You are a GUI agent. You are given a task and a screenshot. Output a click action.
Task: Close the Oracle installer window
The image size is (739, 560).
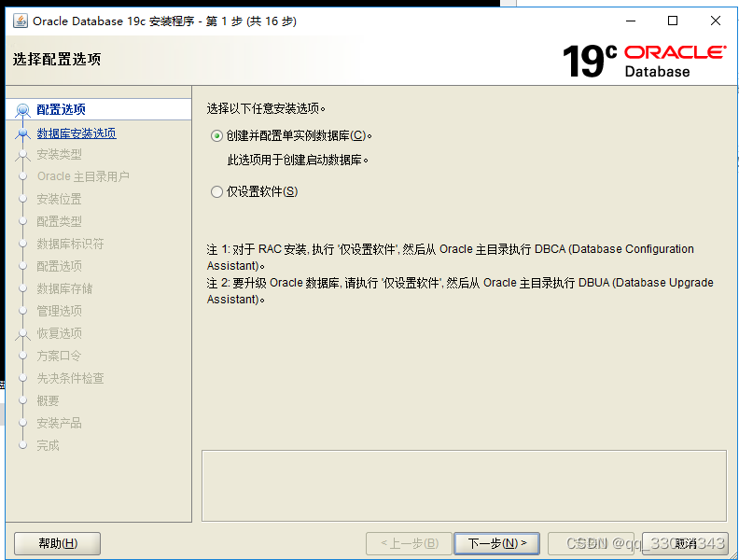716,21
